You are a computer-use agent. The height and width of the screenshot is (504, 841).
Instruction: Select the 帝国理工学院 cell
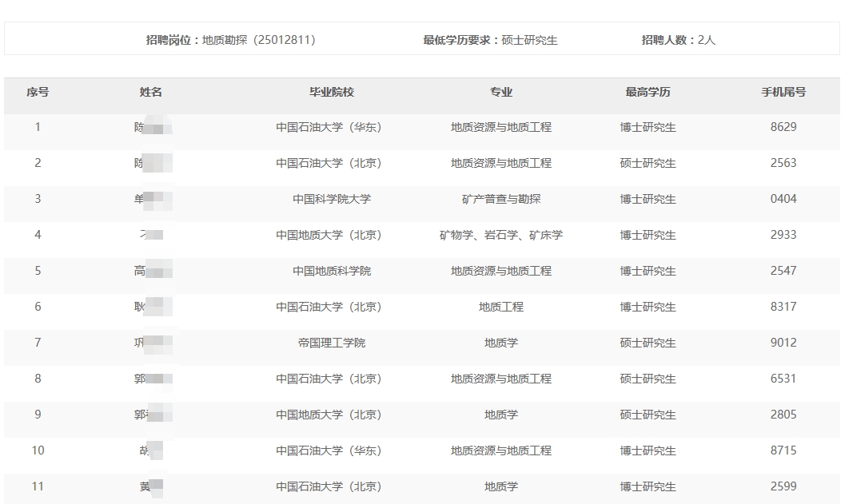coord(331,343)
